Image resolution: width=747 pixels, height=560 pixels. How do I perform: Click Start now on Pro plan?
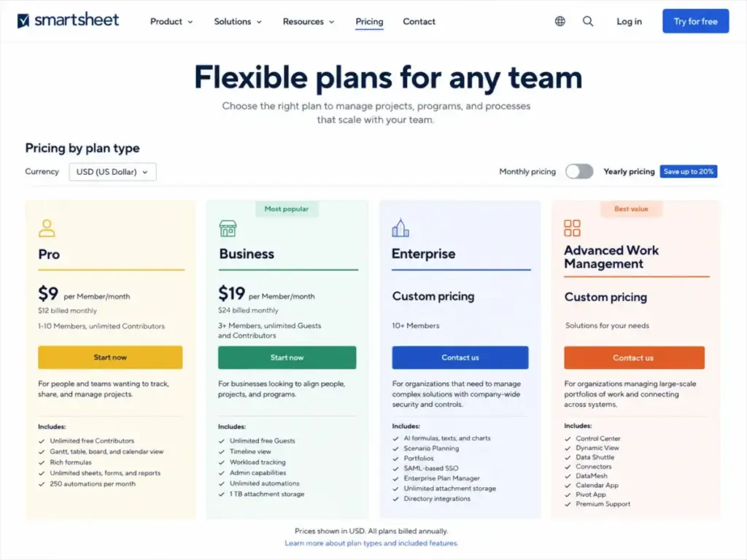pos(110,357)
